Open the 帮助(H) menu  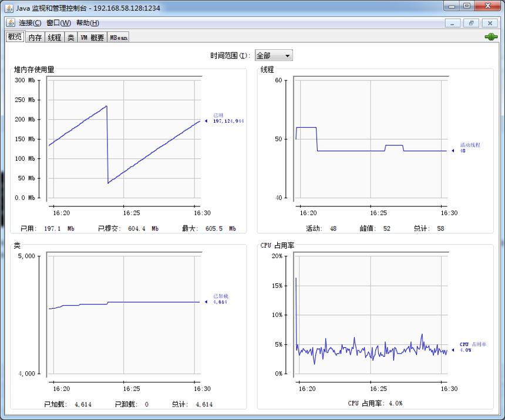[x=87, y=23]
